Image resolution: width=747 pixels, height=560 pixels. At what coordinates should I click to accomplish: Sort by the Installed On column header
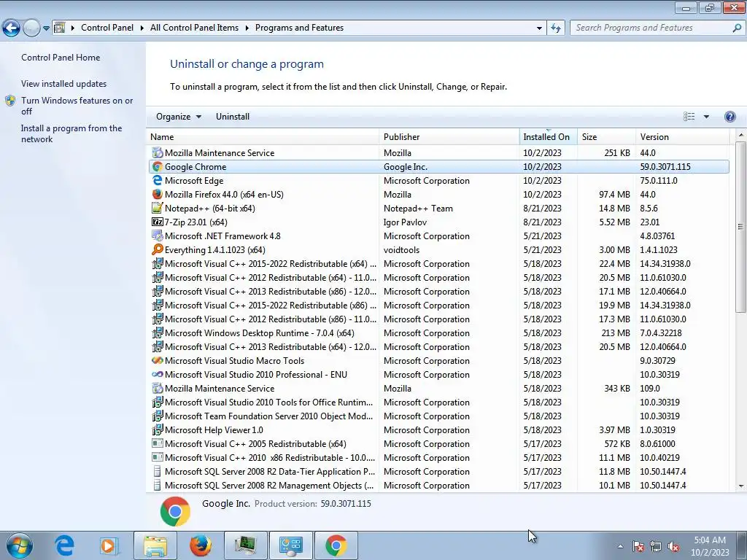point(548,137)
